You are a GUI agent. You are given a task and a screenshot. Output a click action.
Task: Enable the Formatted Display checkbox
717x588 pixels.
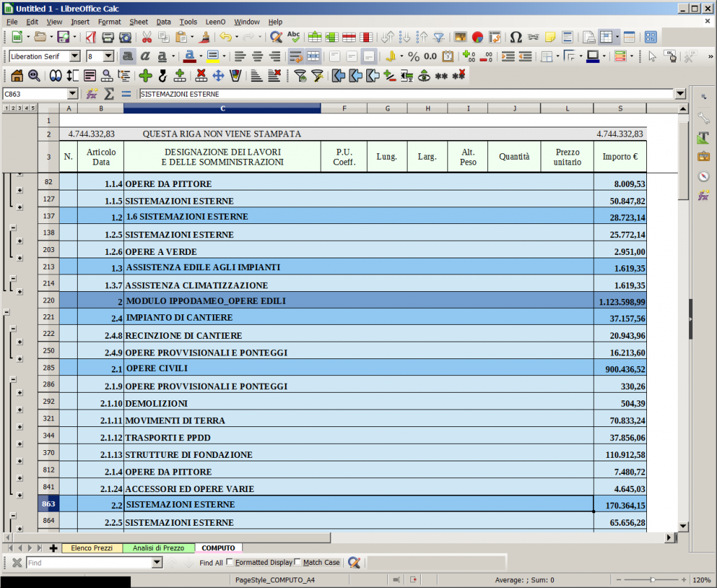(x=230, y=562)
